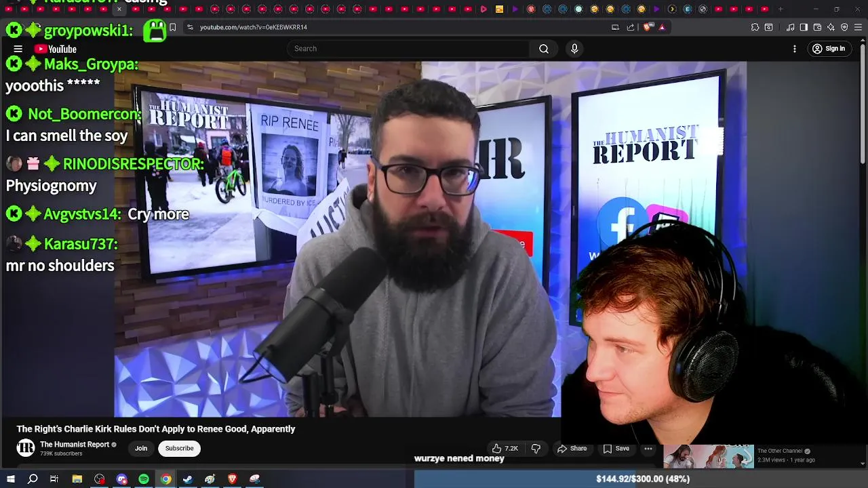Open The Humanist Report channel name link
The image size is (868, 488).
coord(75,445)
